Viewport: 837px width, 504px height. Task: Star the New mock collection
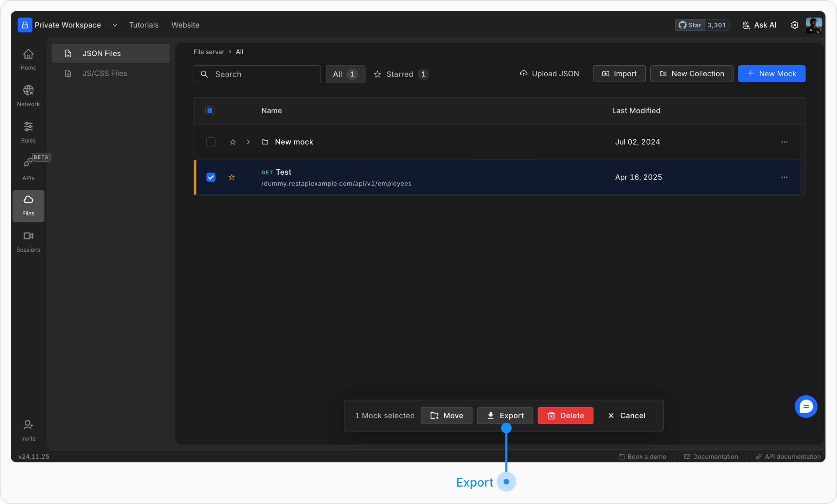233,142
